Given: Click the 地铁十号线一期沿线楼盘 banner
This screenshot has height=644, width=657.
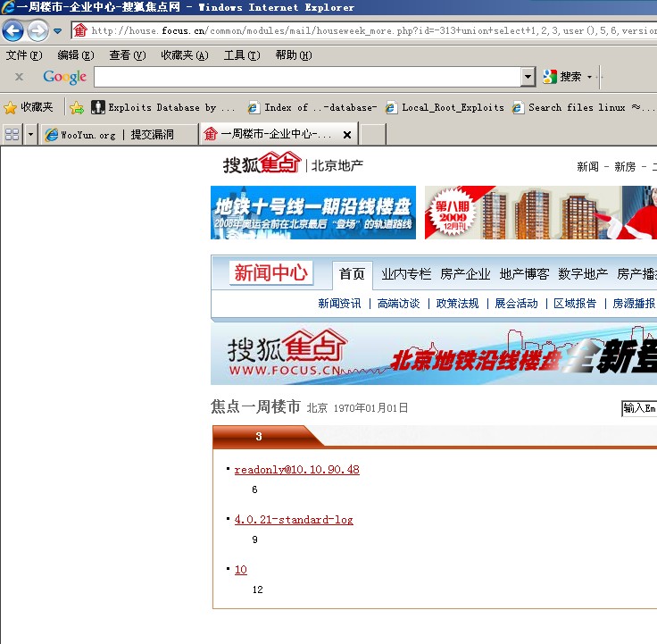Looking at the screenshot, I should point(313,213).
